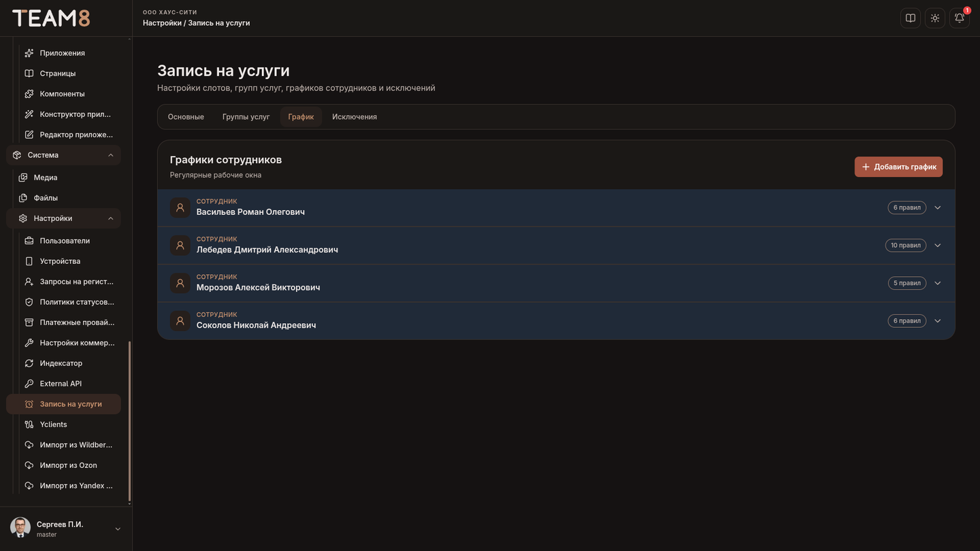Click the Пользователи icon in sidebar

(29, 241)
